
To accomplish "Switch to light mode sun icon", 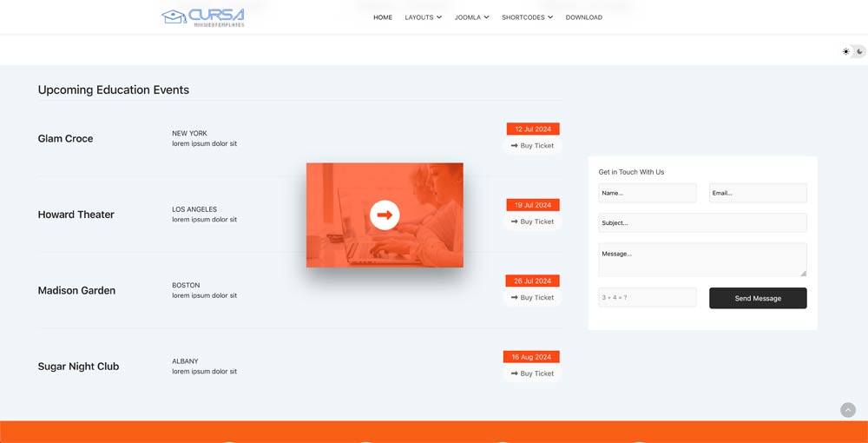I will coord(846,52).
